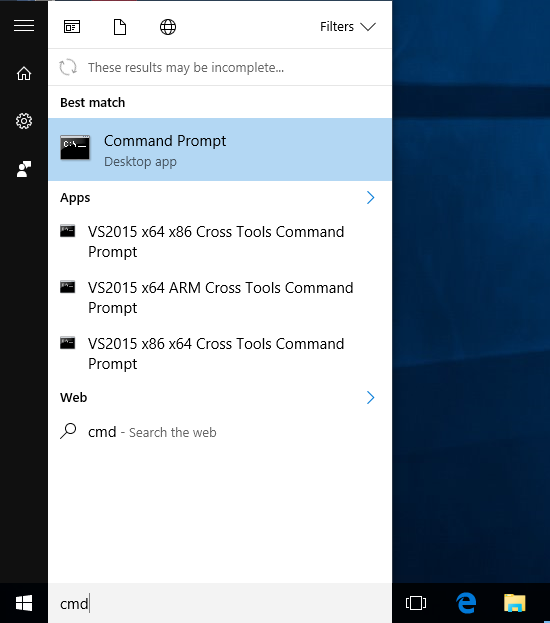Go to Home in the search sidebar
The height and width of the screenshot is (623, 550).
point(24,74)
